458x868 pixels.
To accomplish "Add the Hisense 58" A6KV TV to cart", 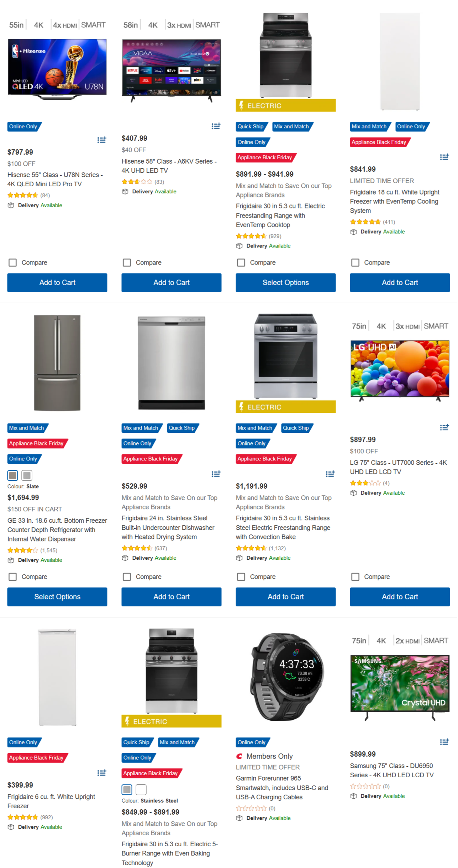I will point(172,283).
